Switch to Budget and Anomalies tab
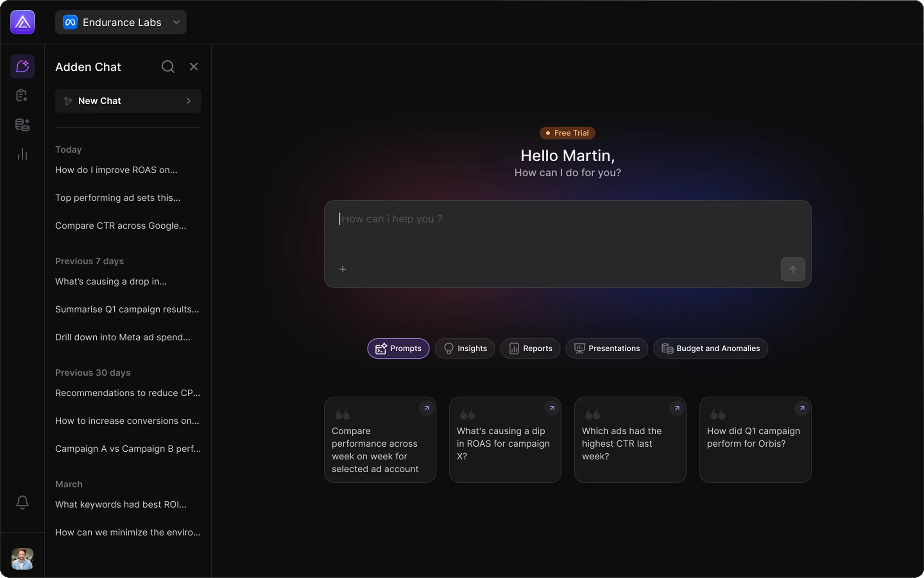The height and width of the screenshot is (578, 924). click(711, 348)
